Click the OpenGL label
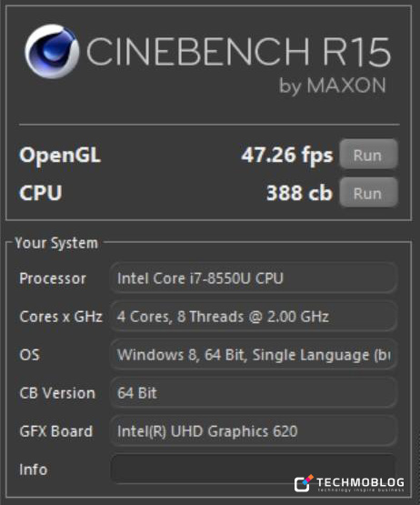Screen dimensions: 420x505 click(60, 156)
